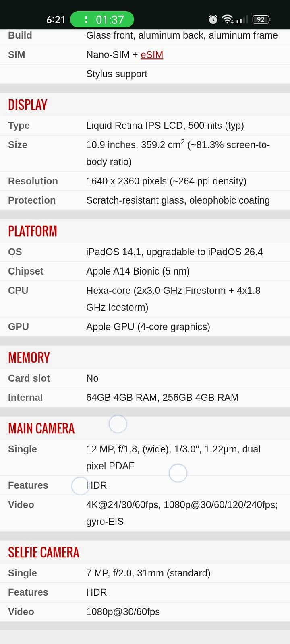Select the Stylus support row

click(117, 74)
